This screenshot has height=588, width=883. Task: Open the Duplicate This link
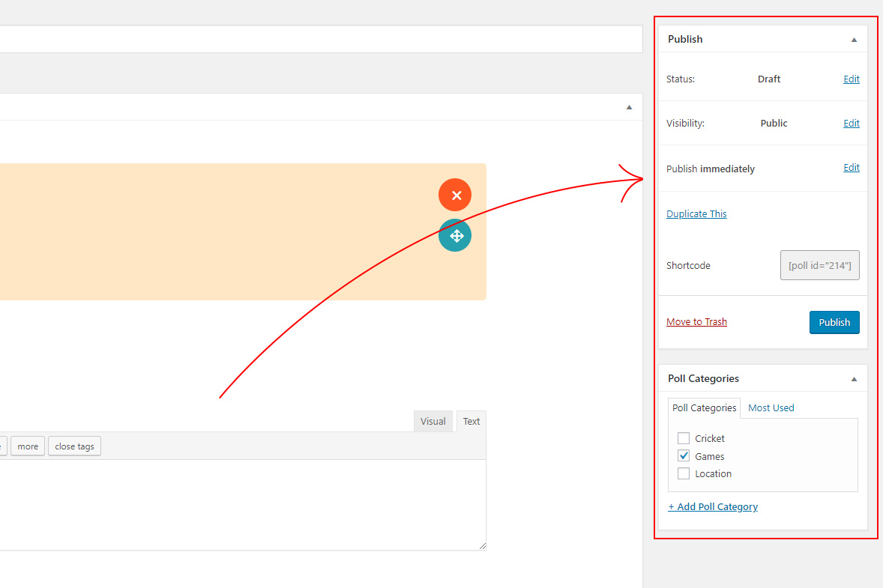[x=696, y=213]
